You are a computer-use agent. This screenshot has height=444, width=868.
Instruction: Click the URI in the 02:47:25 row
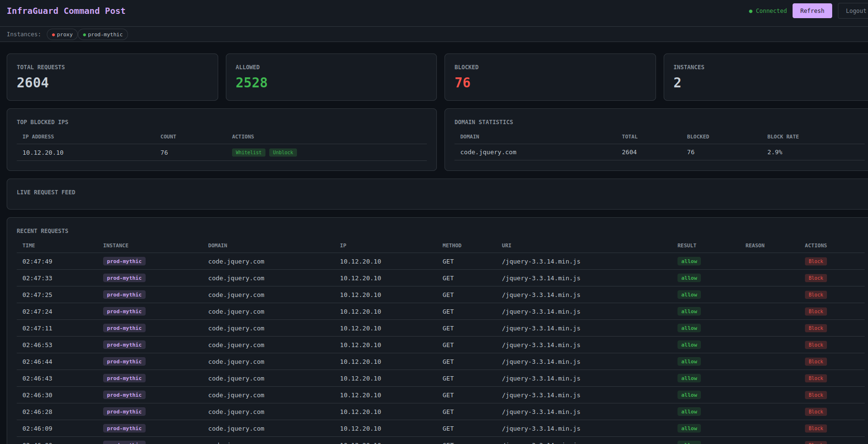tap(541, 295)
